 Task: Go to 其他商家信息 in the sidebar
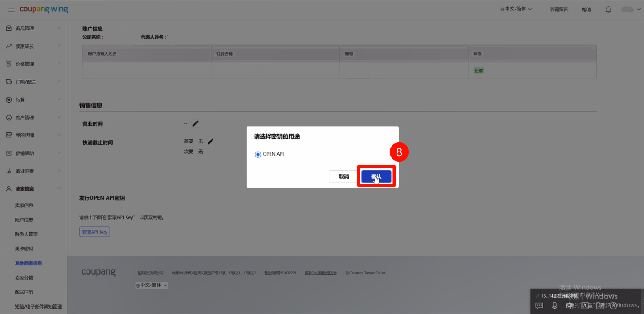pyautogui.click(x=29, y=263)
